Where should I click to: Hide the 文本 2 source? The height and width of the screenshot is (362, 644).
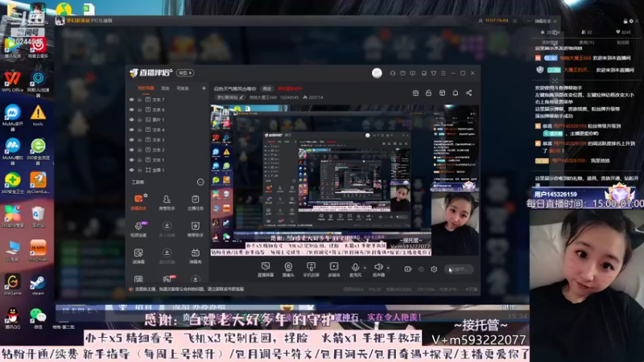click(x=131, y=150)
